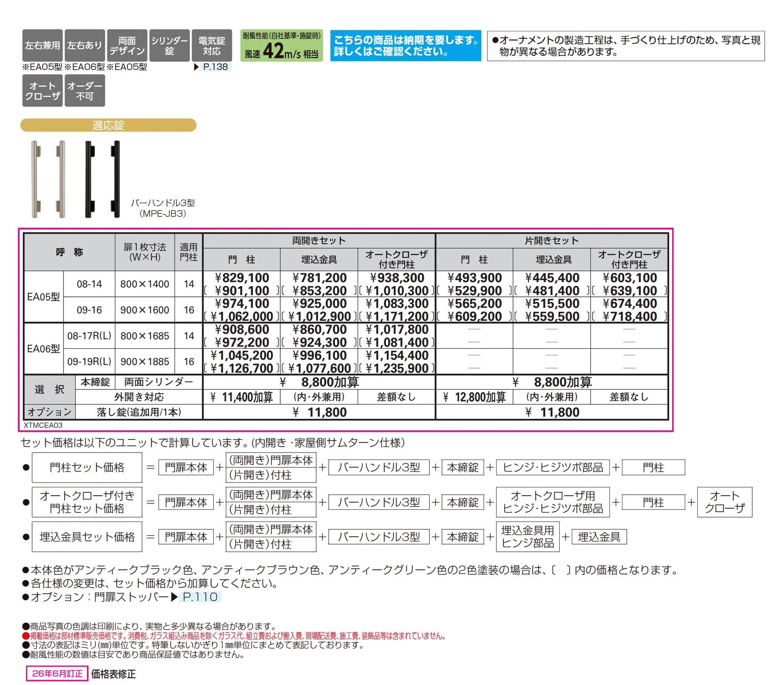Click the 08-14 model cell

click(x=89, y=284)
